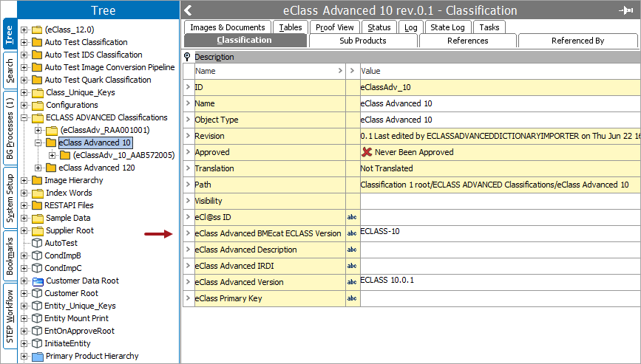
Task: Expand the Revision row chevron
Action: click(188, 136)
